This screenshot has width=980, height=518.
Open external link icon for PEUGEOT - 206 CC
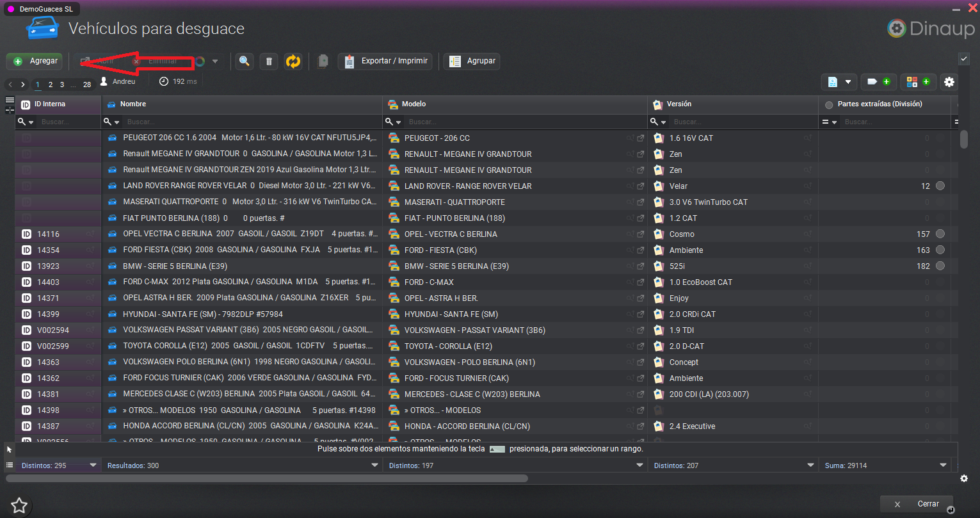640,138
